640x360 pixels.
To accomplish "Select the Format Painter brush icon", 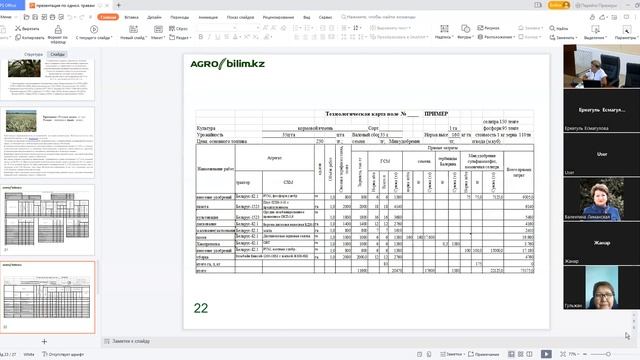I will coord(58,29).
